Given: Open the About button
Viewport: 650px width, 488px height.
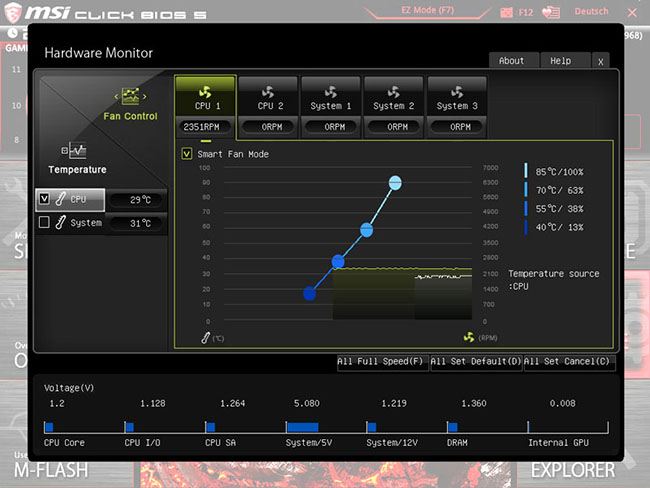Looking at the screenshot, I should [x=513, y=61].
